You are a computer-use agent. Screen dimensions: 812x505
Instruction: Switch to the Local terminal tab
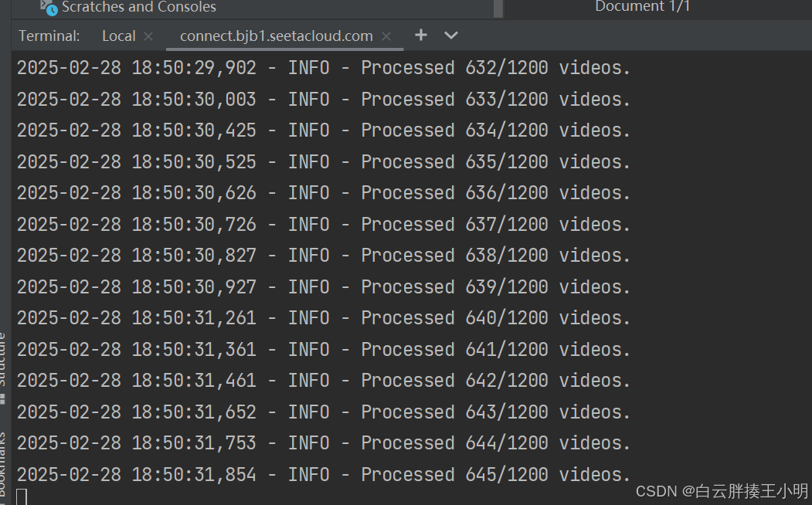118,35
